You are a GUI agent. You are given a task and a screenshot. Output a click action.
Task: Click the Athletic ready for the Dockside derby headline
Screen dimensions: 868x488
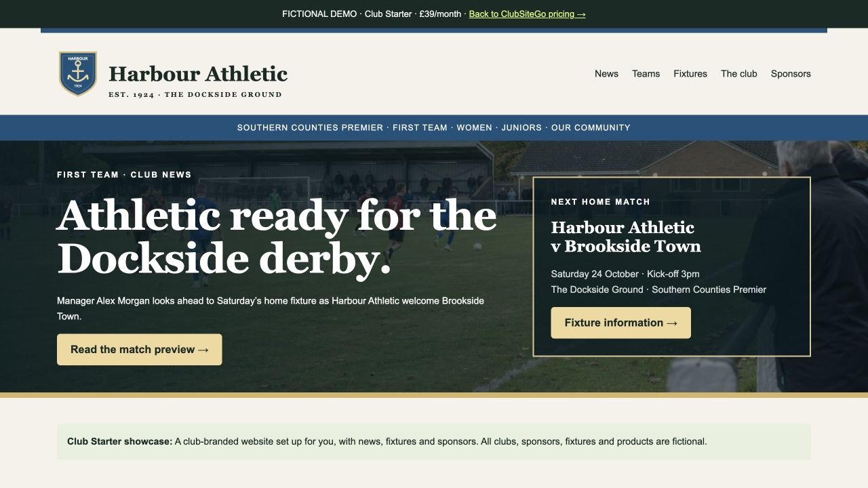tap(277, 237)
